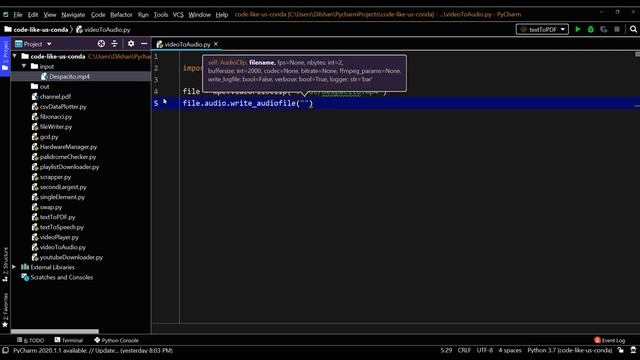
Task: Toggle read-only lock icon in status bar
Action: [620, 350]
